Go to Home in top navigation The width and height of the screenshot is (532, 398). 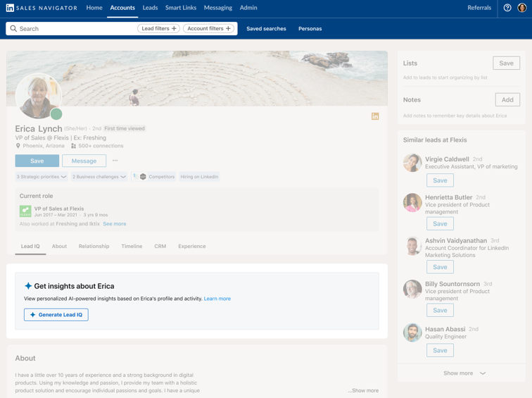(x=94, y=8)
